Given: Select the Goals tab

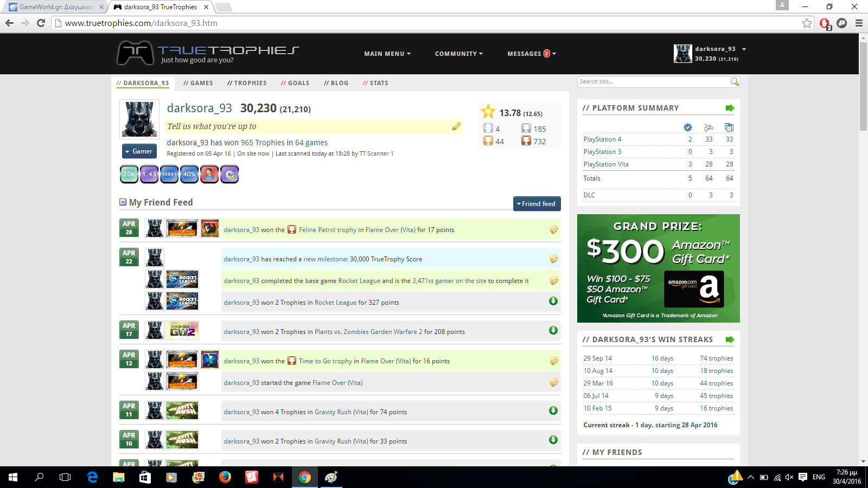Looking at the screenshot, I should click(295, 83).
